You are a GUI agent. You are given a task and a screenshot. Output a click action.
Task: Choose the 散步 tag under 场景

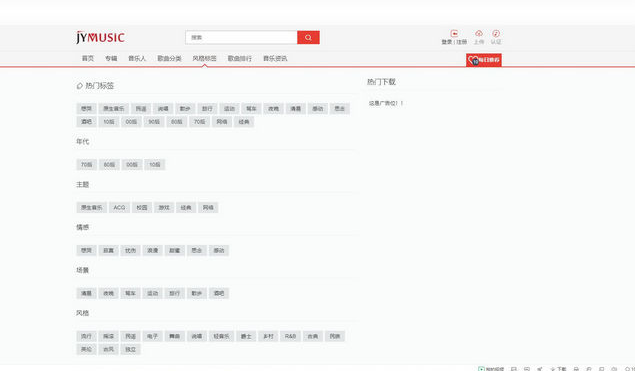[197, 293]
